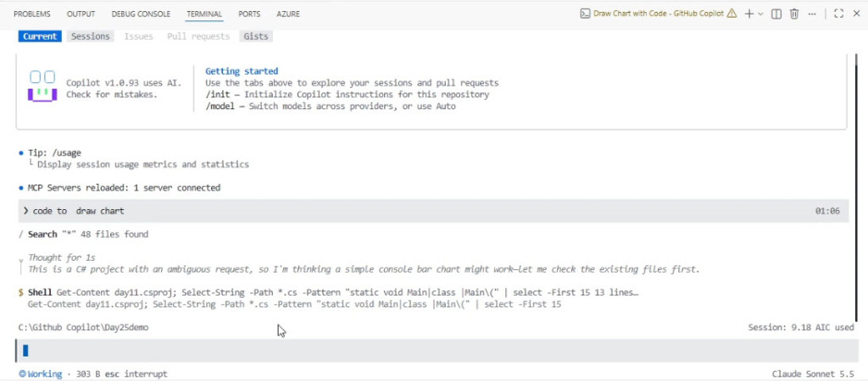
Task: Click the 01:06 timestamp
Action: (x=827, y=211)
